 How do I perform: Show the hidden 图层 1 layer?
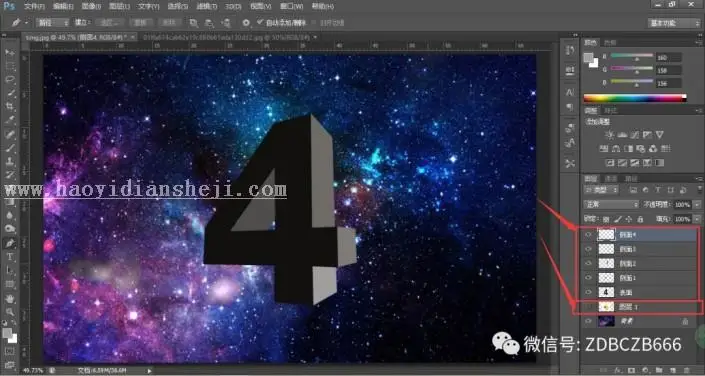coord(588,307)
